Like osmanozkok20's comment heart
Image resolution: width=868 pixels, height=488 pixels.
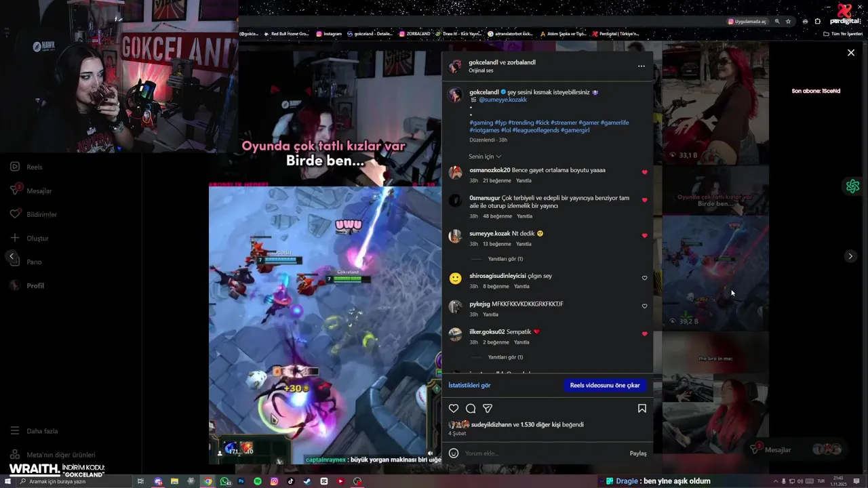644,172
